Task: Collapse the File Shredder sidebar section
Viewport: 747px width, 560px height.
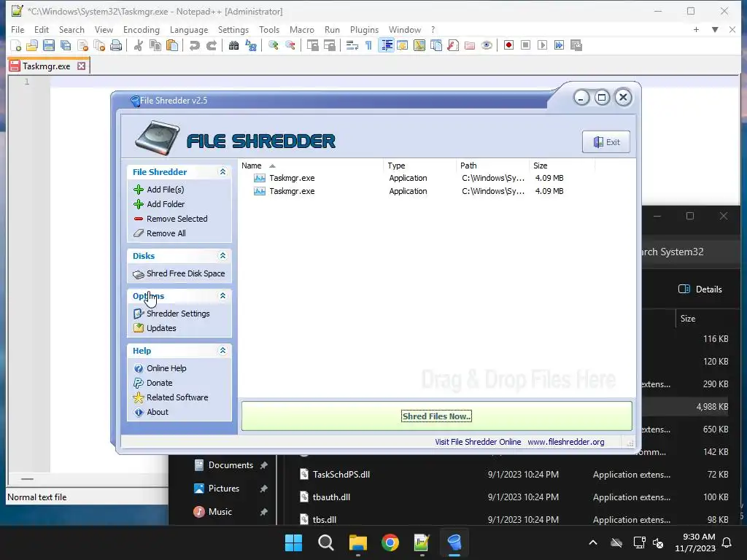Action: click(x=222, y=172)
